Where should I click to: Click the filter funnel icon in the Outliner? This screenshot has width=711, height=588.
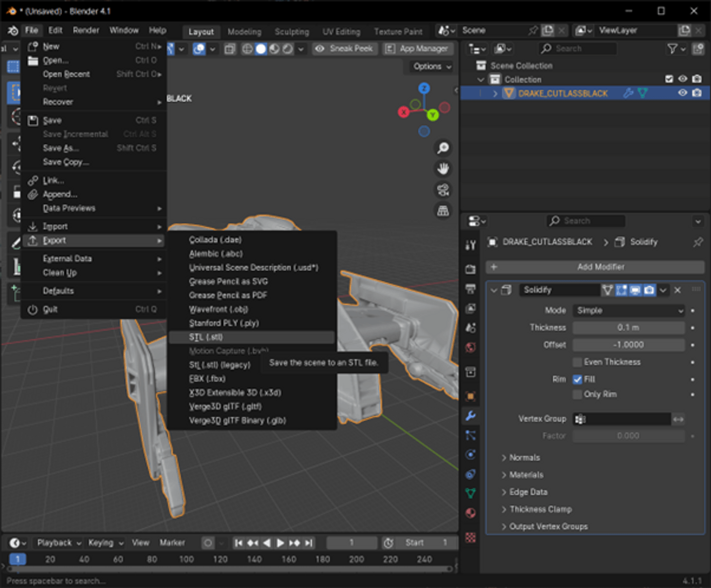(673, 49)
